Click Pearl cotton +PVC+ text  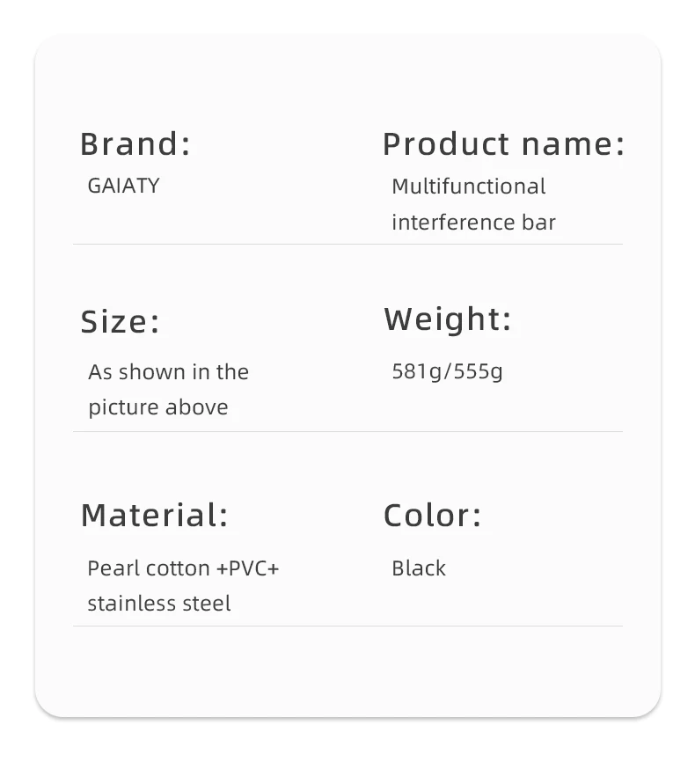183,568
